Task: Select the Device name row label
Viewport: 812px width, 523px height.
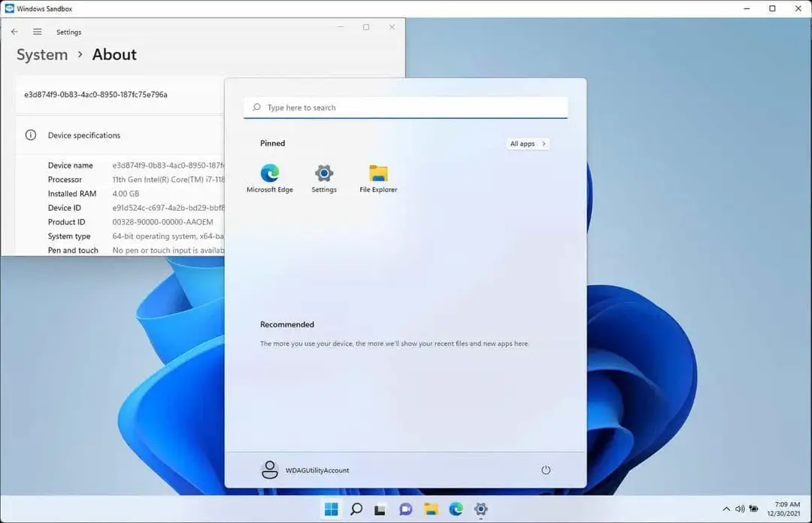Action: [71, 166]
